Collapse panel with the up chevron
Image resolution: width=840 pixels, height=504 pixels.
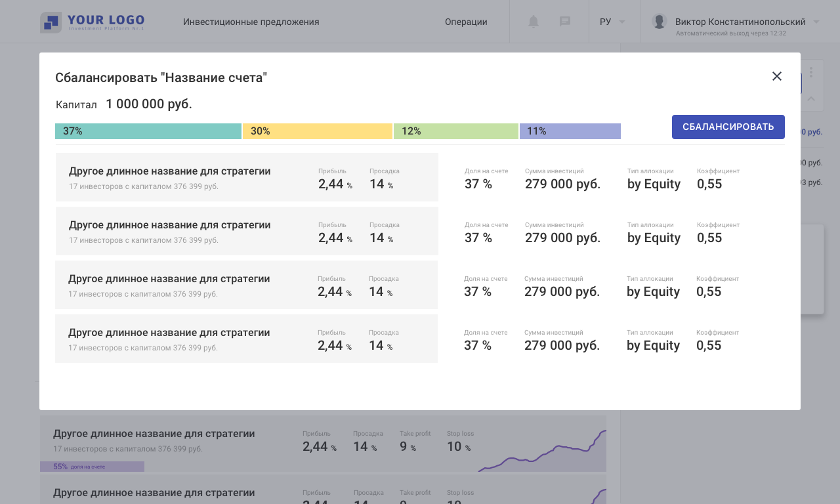point(811,99)
